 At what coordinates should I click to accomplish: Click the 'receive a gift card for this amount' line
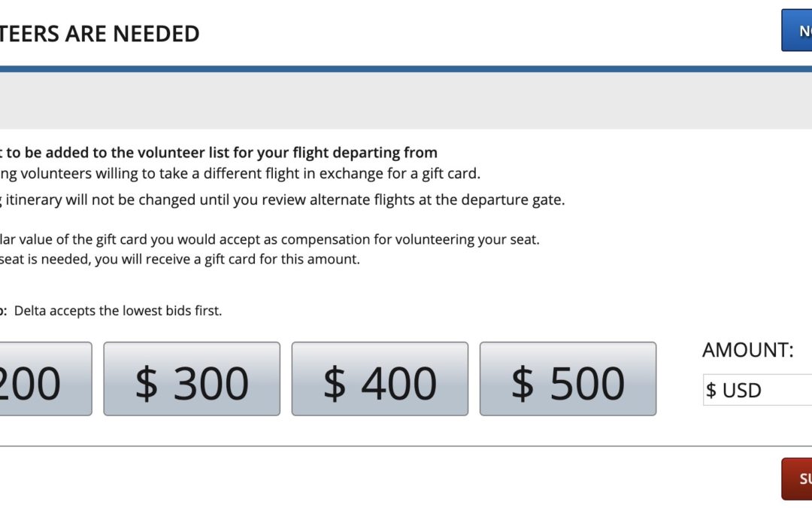(180, 260)
